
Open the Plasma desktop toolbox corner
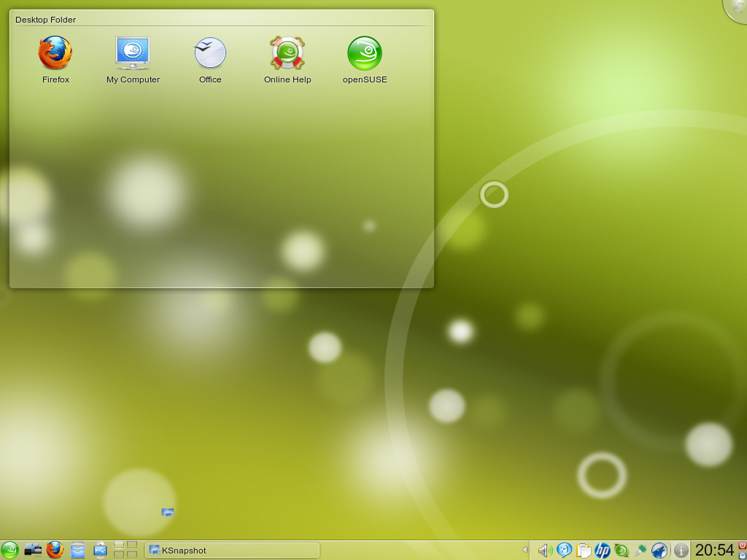click(738, 9)
